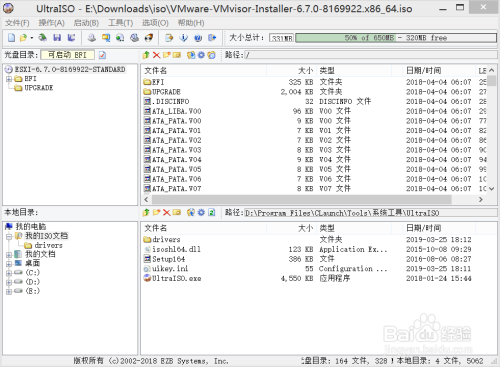Click the 331MB total size box
500x367 pixels.
281,38
